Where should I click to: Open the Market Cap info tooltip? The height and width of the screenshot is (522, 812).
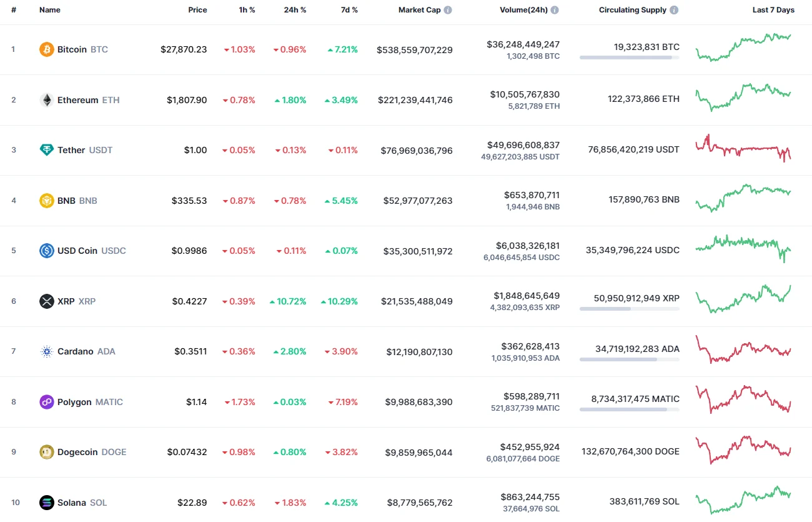point(447,9)
